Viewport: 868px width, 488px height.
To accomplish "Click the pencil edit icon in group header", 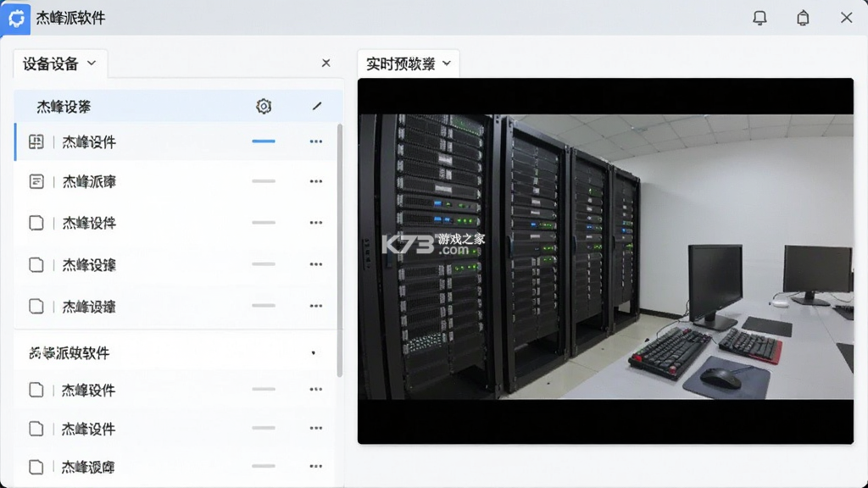I will pos(317,106).
